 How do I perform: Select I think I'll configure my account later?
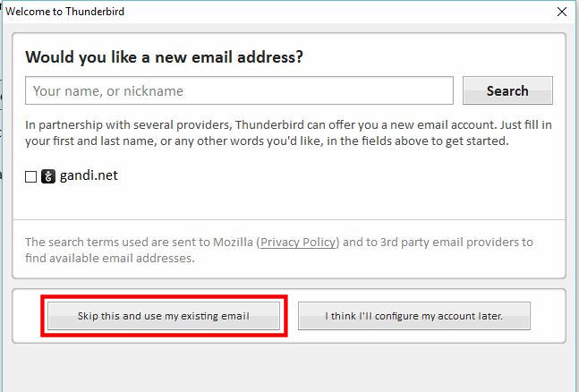[x=413, y=316]
